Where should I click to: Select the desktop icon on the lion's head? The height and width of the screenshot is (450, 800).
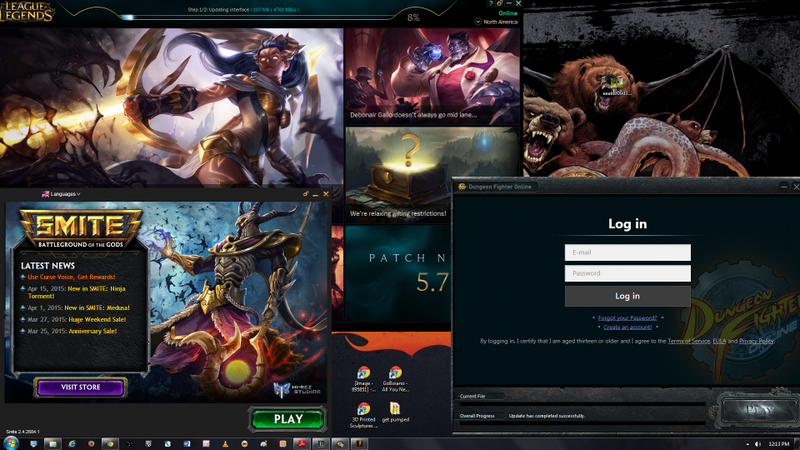(616, 86)
